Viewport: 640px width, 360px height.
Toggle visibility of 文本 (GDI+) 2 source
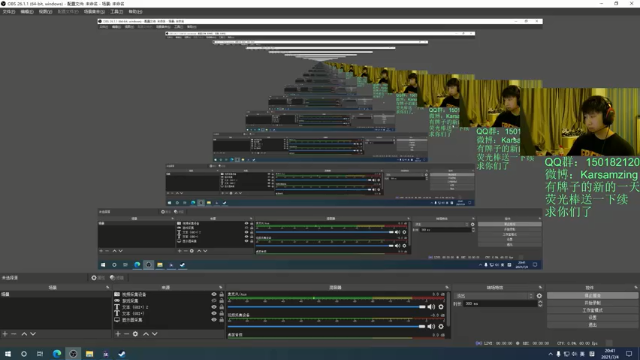[213, 307]
